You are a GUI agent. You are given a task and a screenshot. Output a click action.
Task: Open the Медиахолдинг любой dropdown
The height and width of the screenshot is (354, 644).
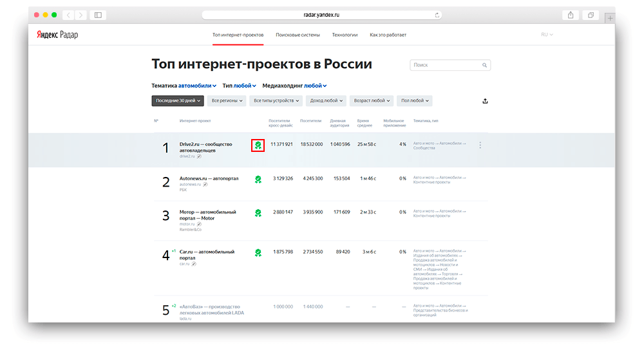(294, 86)
